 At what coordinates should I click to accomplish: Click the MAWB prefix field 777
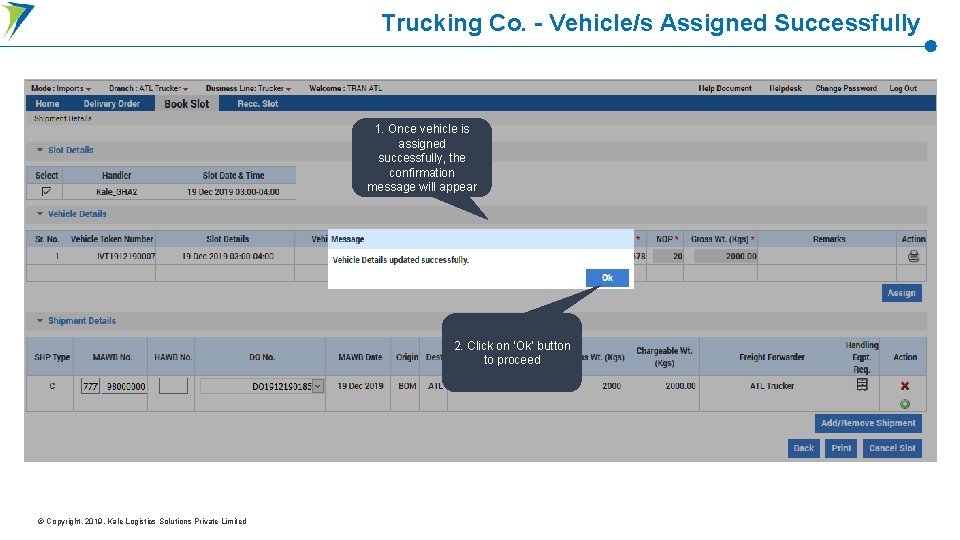point(90,386)
